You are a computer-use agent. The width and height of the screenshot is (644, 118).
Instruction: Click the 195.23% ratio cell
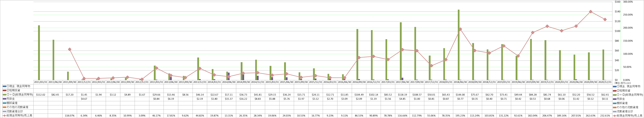(x=460, y=116)
